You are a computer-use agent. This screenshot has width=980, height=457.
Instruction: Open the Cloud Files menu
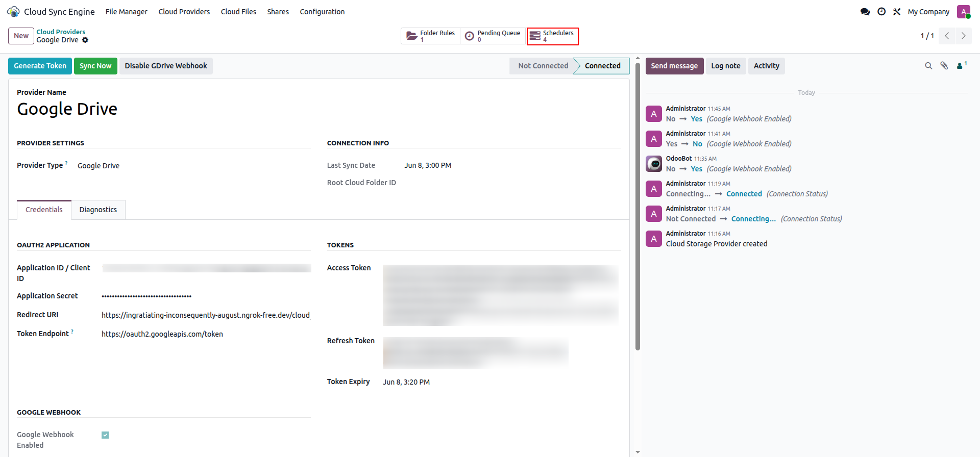click(x=238, y=12)
